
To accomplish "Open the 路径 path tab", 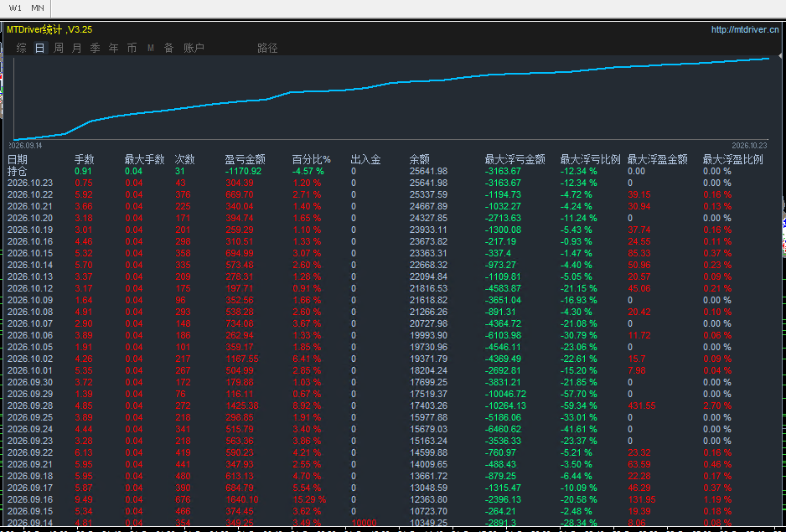I will [x=267, y=48].
